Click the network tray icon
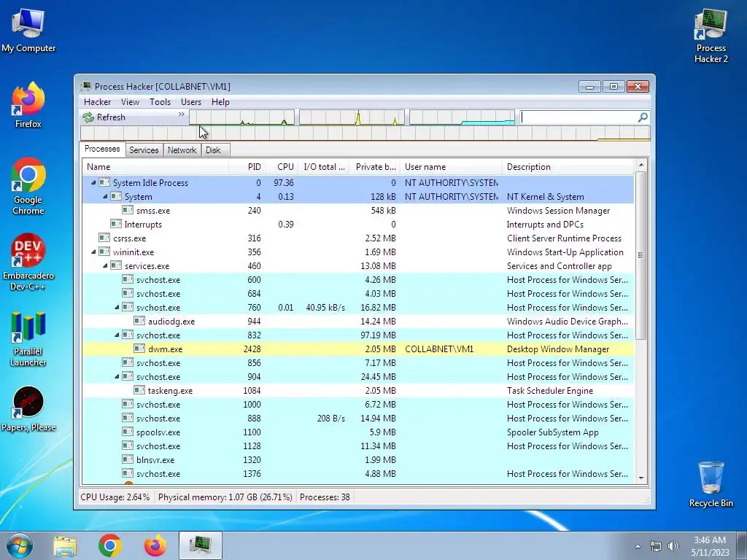The image size is (747, 560). click(x=656, y=546)
